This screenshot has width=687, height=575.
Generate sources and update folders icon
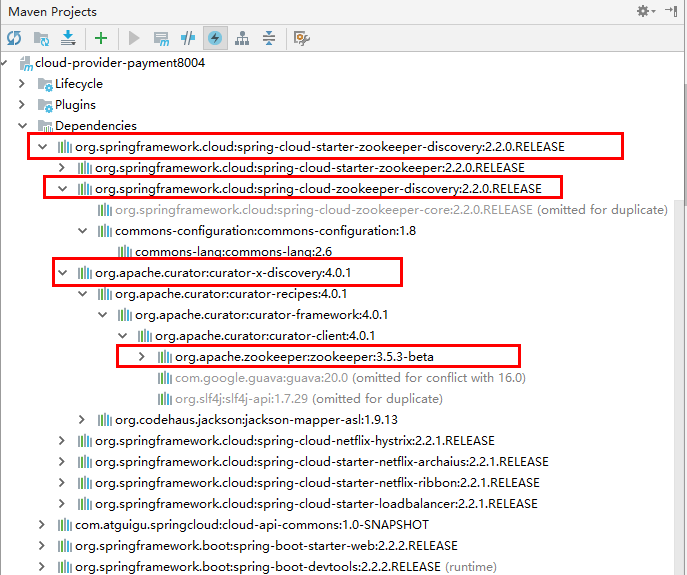point(42,39)
